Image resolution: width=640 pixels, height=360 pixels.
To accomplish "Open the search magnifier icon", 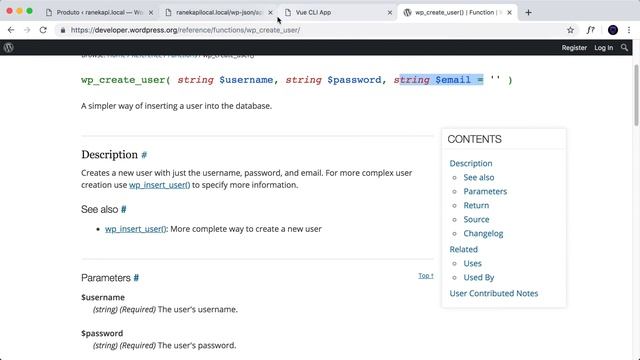I will point(624,47).
